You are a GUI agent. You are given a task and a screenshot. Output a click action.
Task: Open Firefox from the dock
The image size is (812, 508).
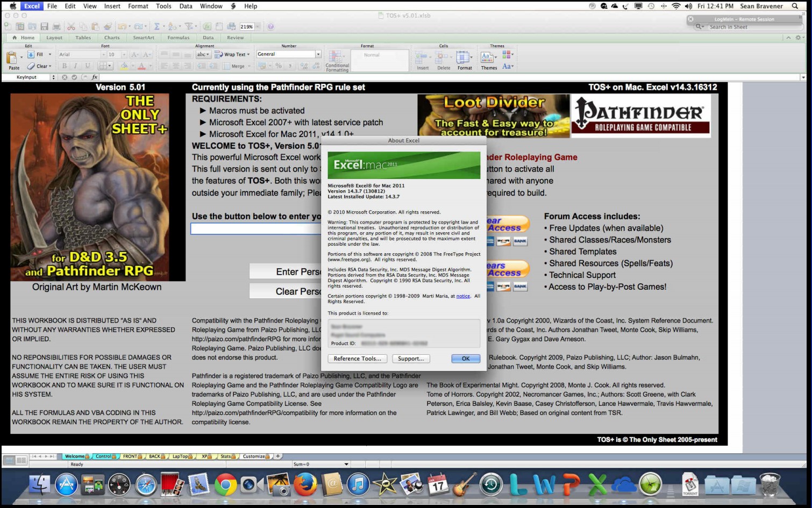pos(305,485)
